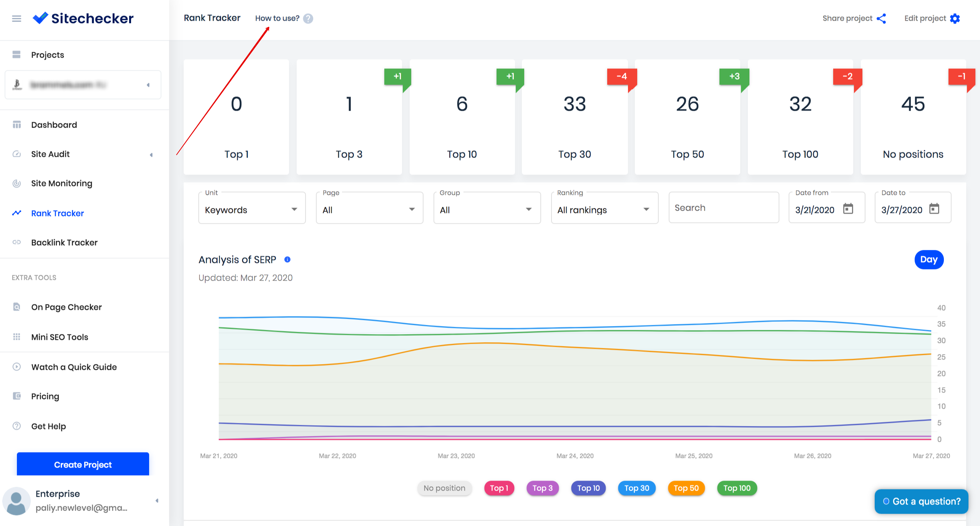Click the user avatar picture

[x=16, y=501]
